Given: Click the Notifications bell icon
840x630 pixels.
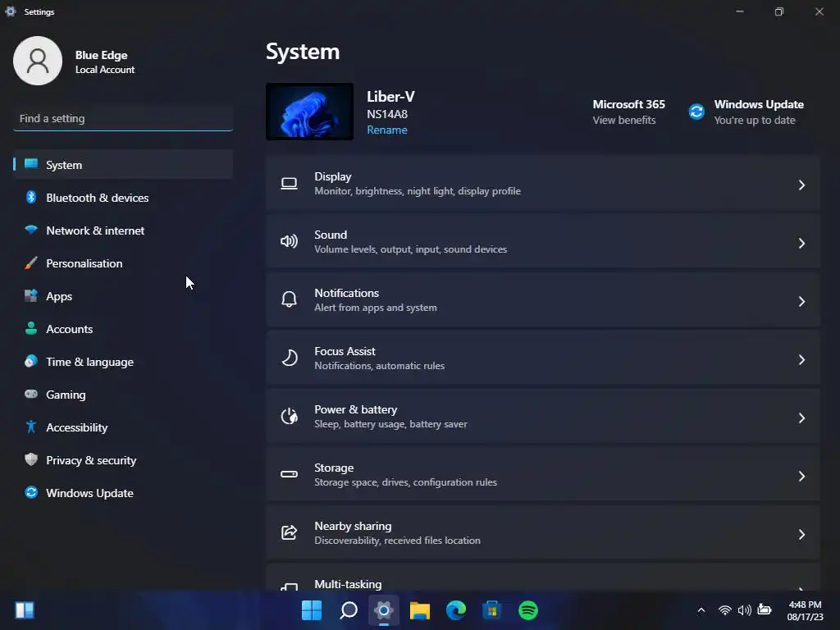Looking at the screenshot, I should click(x=290, y=299).
